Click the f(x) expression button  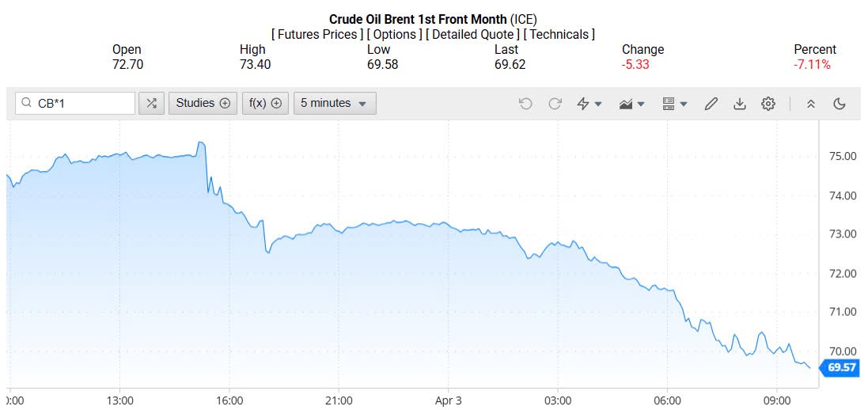[x=265, y=103]
